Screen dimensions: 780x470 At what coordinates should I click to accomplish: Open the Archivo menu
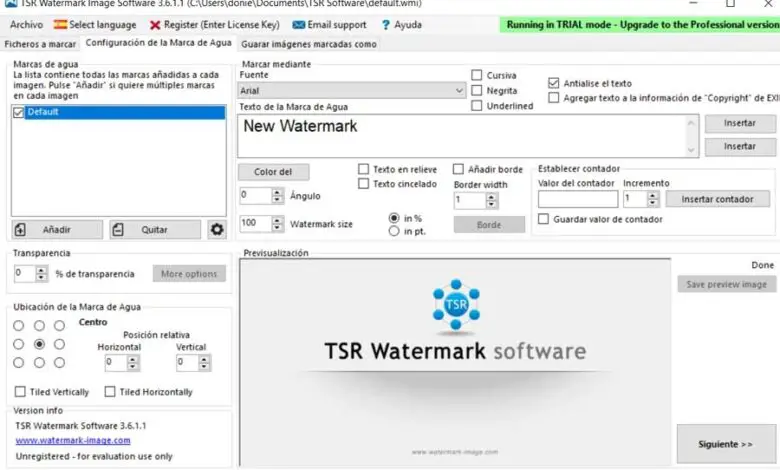click(26, 25)
